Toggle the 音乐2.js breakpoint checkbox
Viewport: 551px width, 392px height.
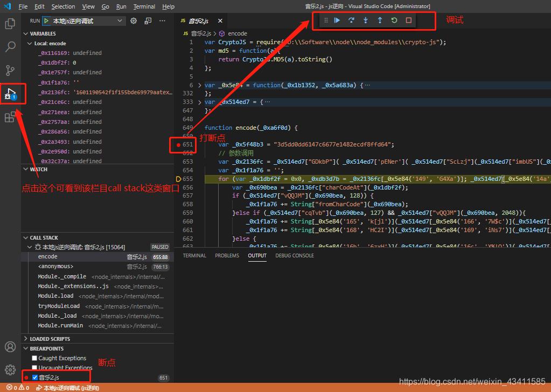[35, 377]
